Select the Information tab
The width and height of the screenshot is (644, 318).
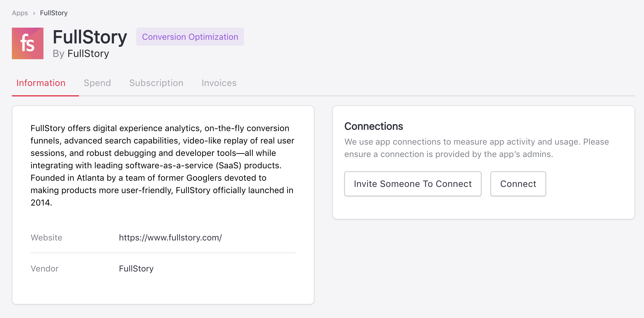coord(41,83)
